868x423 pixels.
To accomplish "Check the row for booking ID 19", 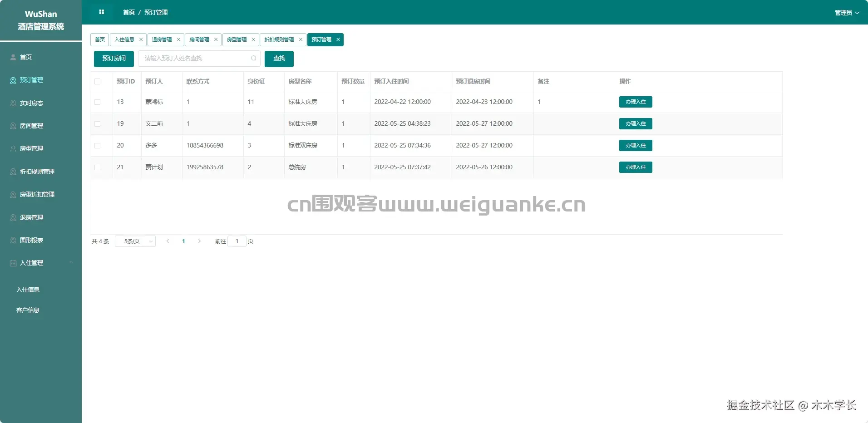I will (97, 124).
